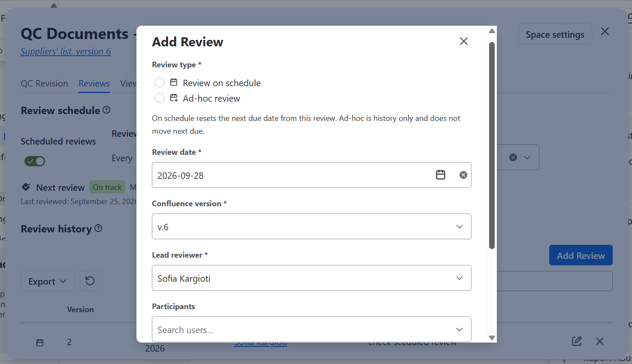Click the refresh review history icon

coord(90,281)
